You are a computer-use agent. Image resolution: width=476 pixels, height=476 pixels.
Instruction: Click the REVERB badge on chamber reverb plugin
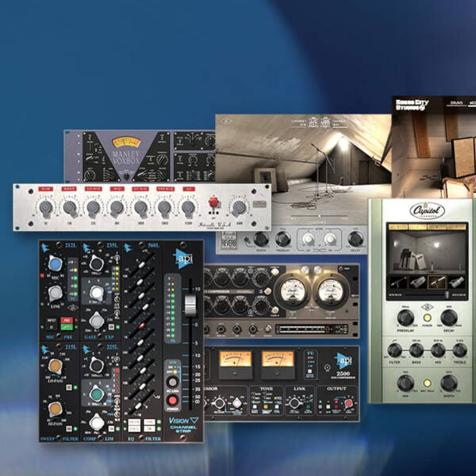click(x=228, y=240)
